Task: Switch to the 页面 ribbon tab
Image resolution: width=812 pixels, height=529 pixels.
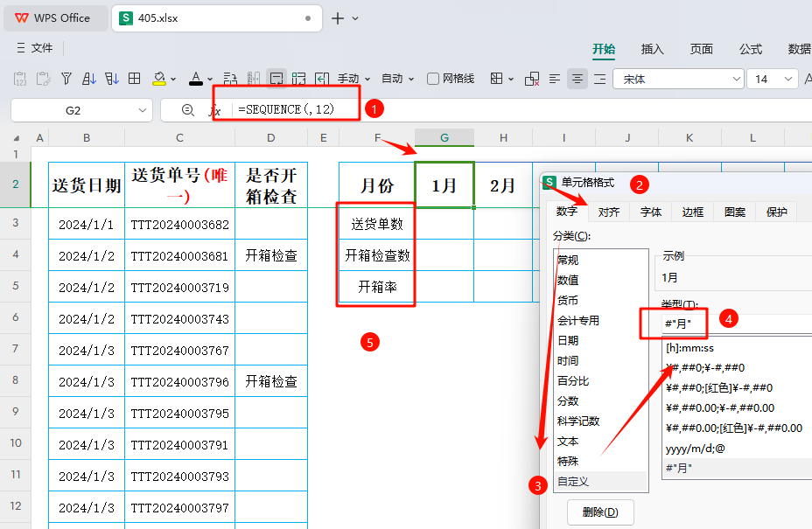Action: [x=701, y=49]
